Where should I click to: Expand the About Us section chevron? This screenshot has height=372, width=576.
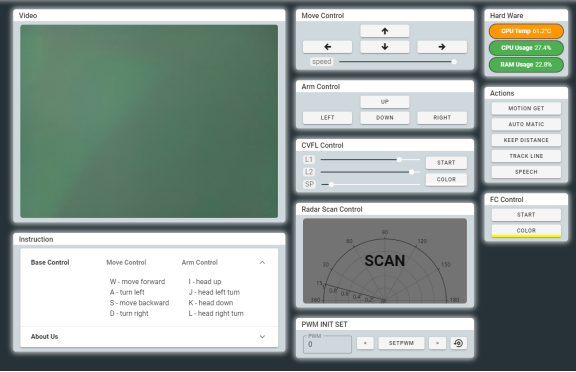pos(262,336)
